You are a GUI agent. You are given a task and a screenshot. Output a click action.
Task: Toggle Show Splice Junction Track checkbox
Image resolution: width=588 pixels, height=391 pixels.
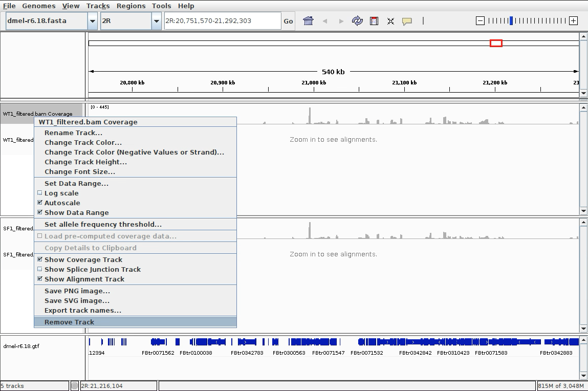click(40, 269)
